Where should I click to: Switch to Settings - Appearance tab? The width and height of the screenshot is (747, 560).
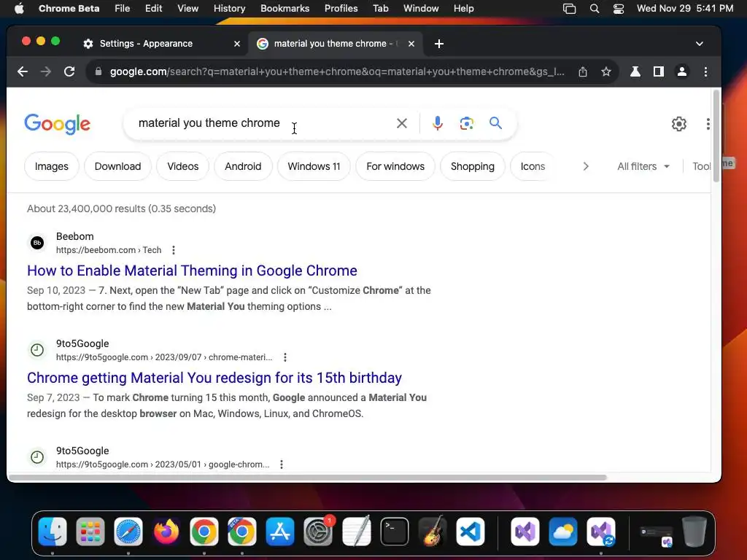[162, 44]
